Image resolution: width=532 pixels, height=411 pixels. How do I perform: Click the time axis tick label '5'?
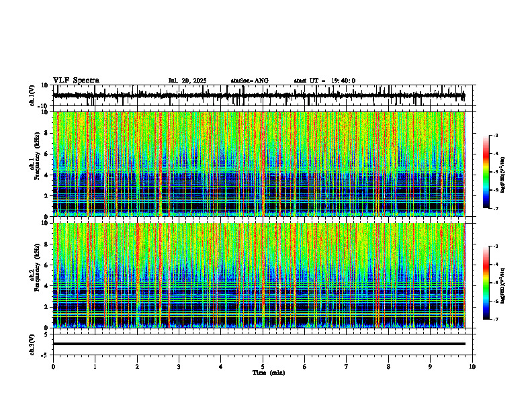click(263, 367)
